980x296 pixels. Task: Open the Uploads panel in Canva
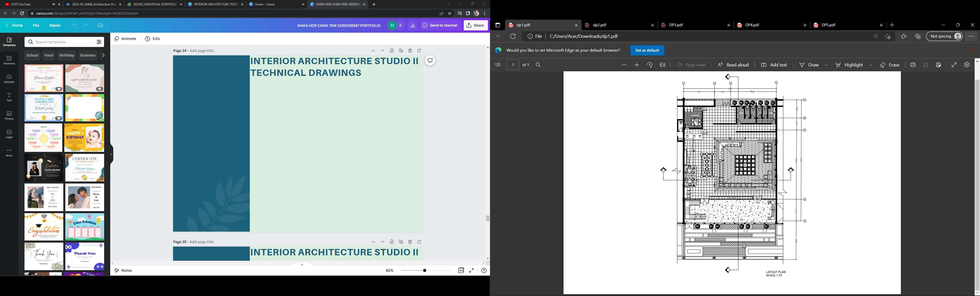pos(9,78)
